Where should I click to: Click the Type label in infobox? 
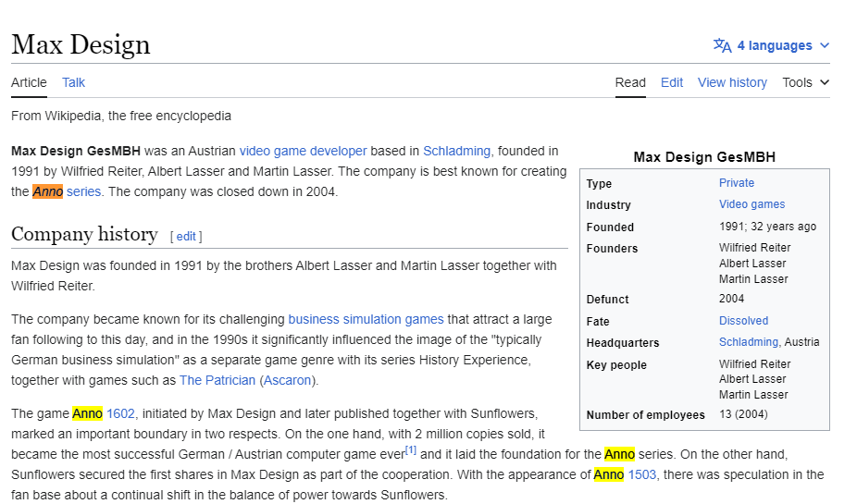point(599,183)
